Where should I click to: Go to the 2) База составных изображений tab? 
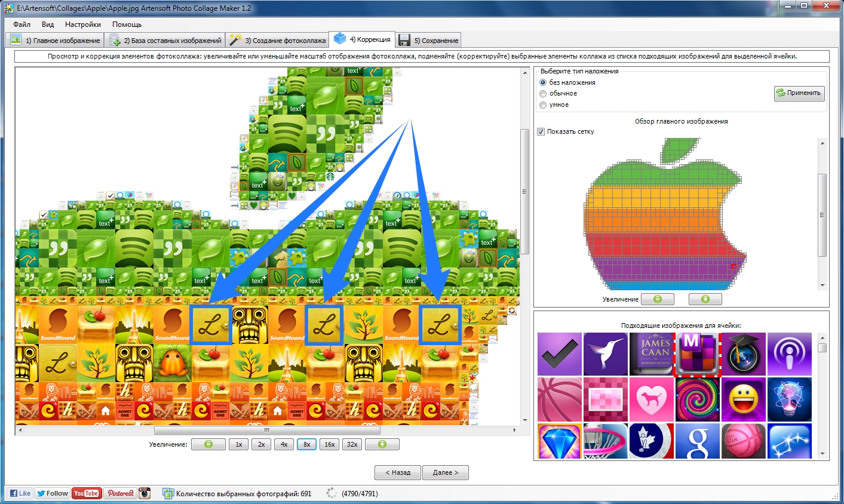point(165,40)
